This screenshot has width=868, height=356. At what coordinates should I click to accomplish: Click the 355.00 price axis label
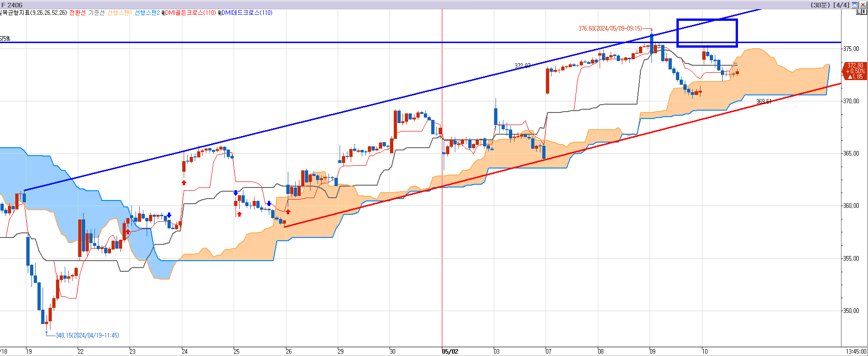coord(851,258)
